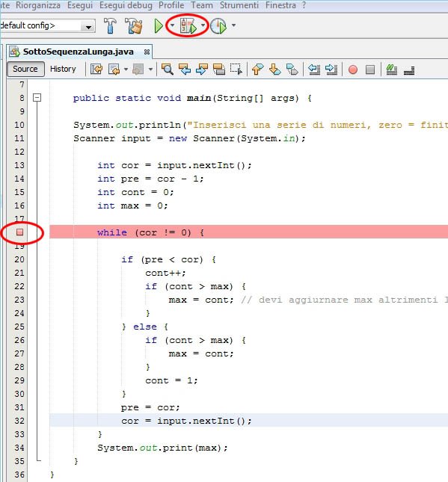
Task: Click the 'cor = input.nextInt();' line 32
Action: click(x=186, y=421)
